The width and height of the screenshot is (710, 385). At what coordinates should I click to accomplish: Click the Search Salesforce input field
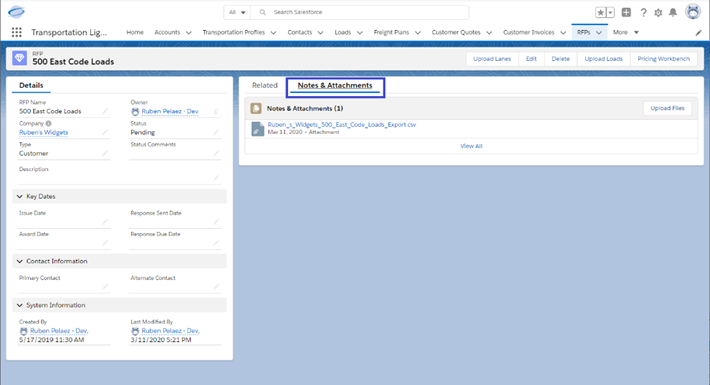pyautogui.click(x=360, y=12)
